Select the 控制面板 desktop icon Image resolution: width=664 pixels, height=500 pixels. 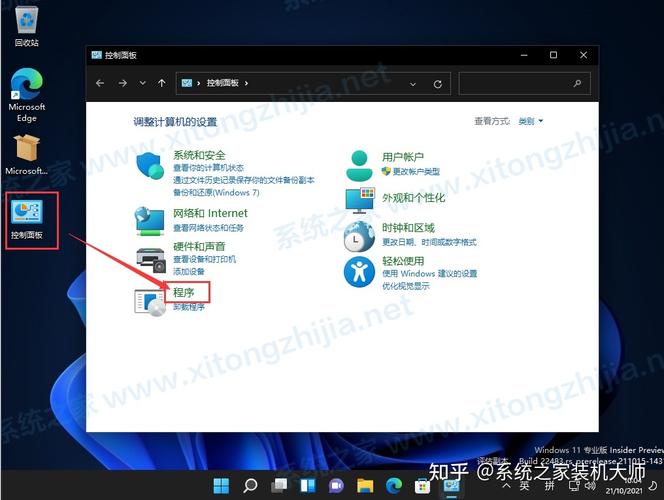tap(27, 220)
